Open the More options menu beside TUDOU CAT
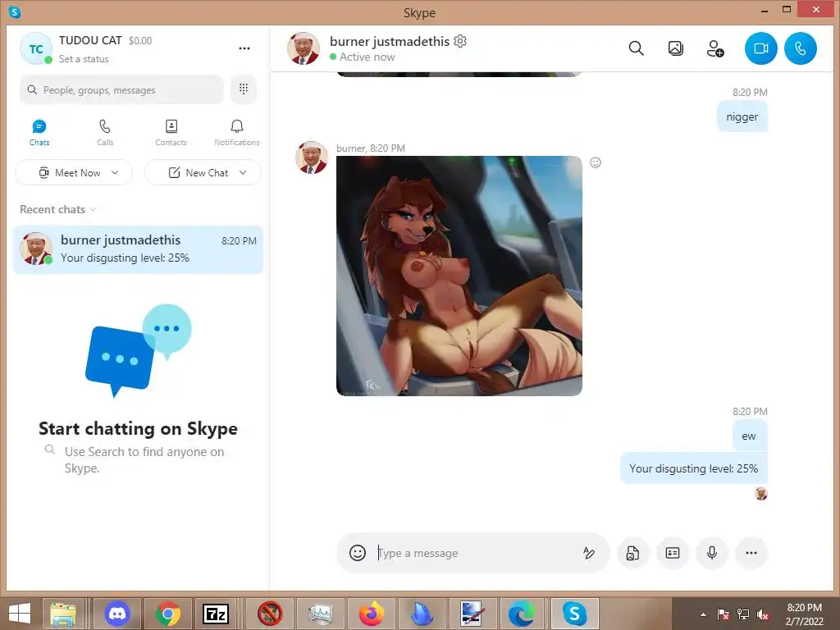 tap(244, 48)
